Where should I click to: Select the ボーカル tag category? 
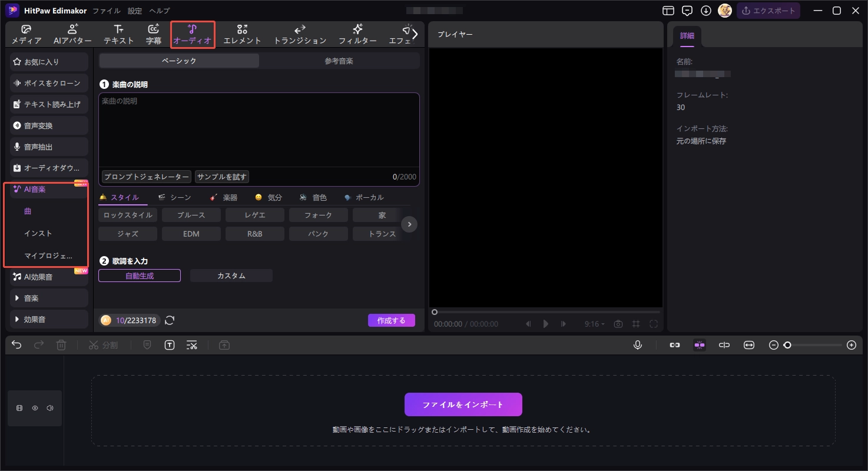pos(364,197)
